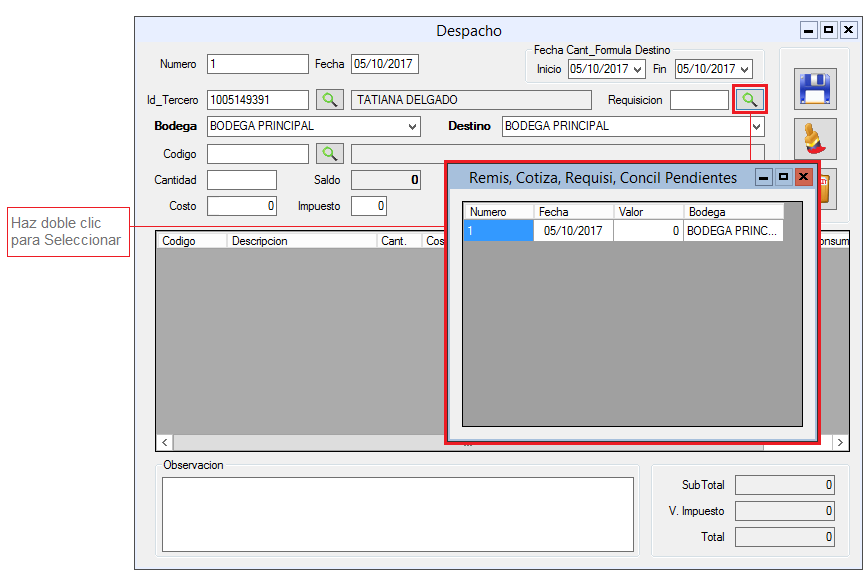Focus the Observacion text area
868x582 pixels.
(397, 514)
